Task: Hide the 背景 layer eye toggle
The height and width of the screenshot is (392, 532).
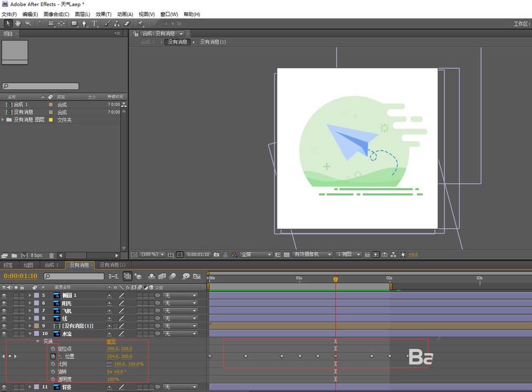Action: 4,387
